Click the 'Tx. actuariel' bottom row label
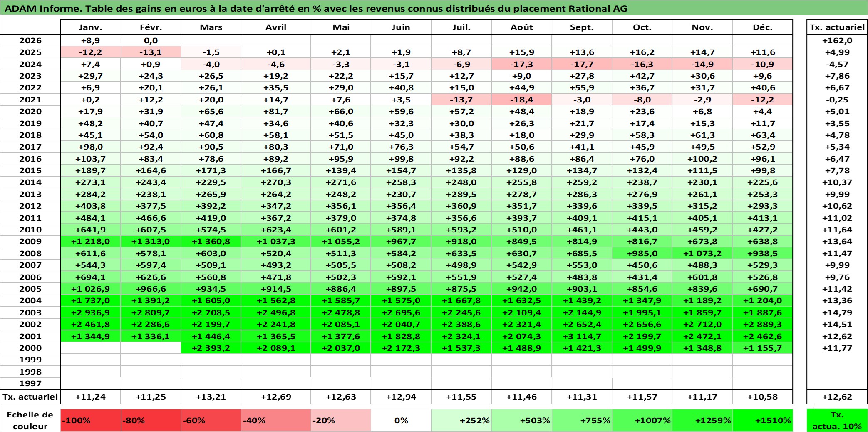 (30, 397)
